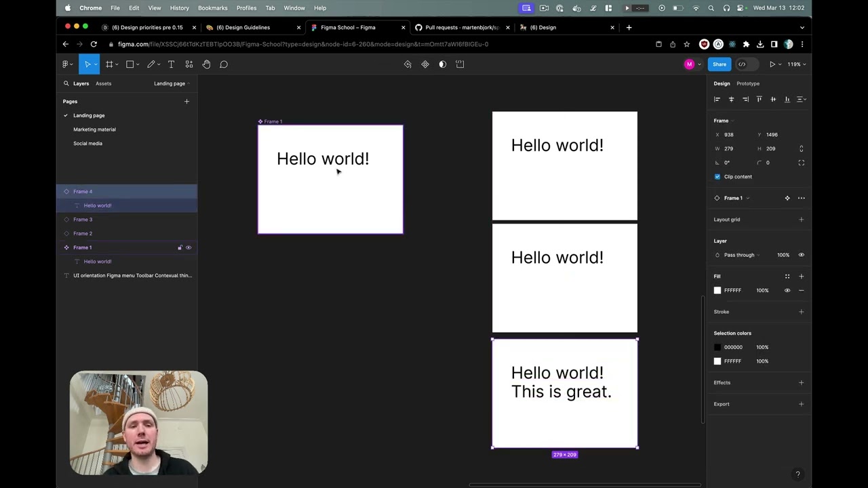This screenshot has width=868, height=488.
Task: Click the X position field 938
Action: pos(733,135)
